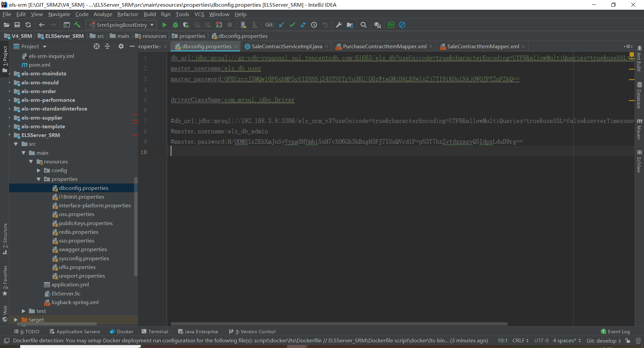
Task: Open the Version Control tool window
Action: [252, 332]
